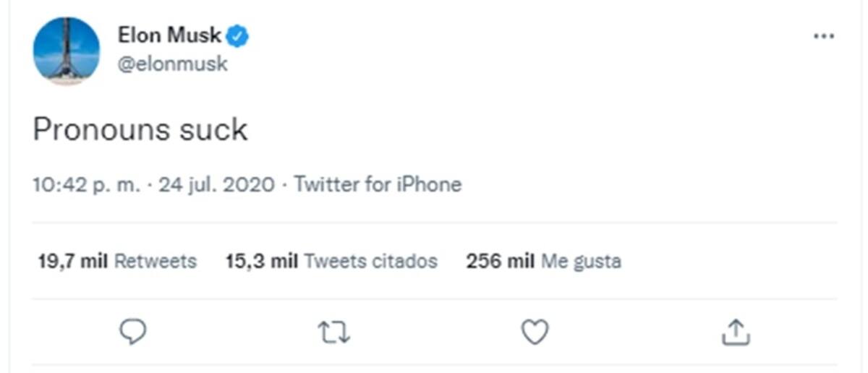The image size is (868, 373).
Task: Open the three-dot more options menu
Action: 823,36
